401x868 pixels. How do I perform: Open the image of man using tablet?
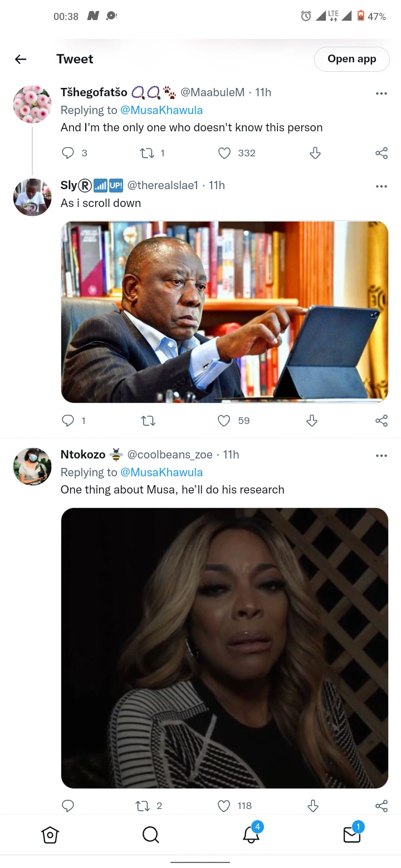click(224, 312)
